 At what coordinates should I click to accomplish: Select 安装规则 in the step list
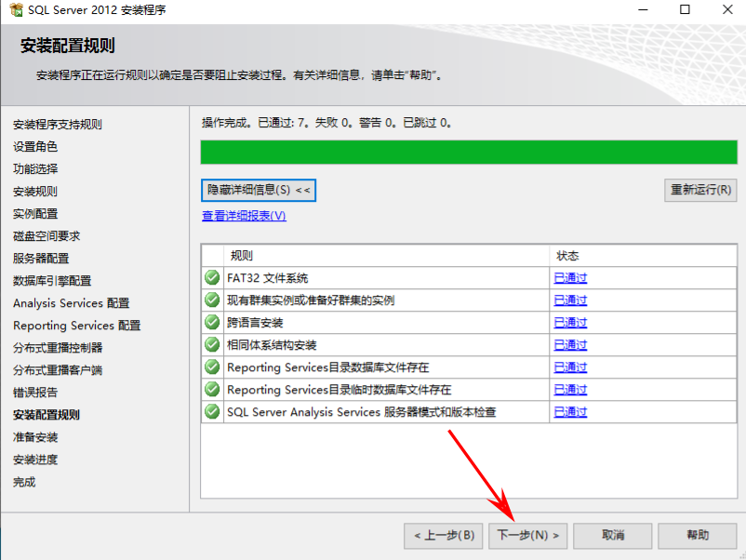[x=35, y=192]
